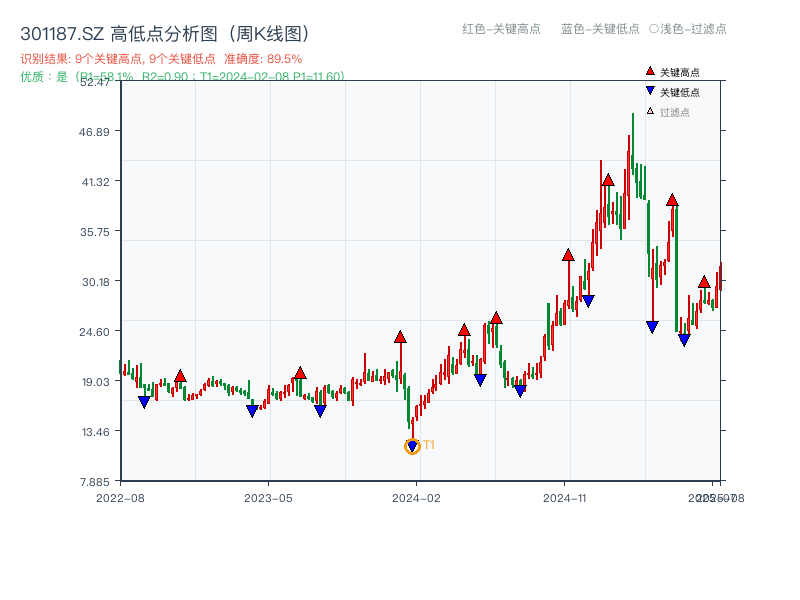Viewport: 800px width, 600px height.
Task: Click the 2024-02 date axis label
Action: 416,498
